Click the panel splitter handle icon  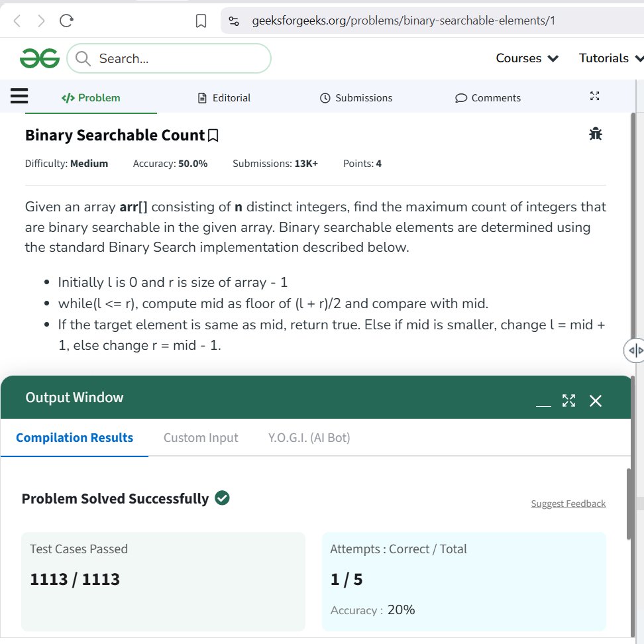coord(635,350)
